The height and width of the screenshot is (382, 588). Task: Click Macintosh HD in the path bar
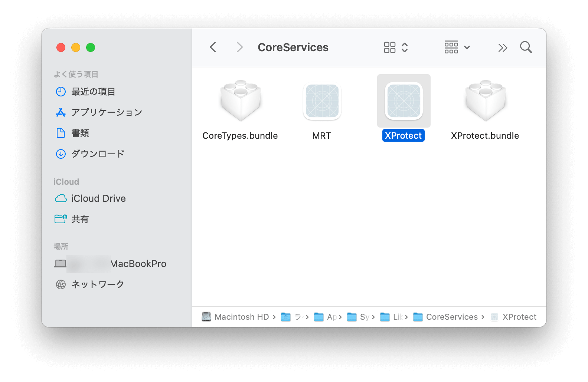[x=235, y=317]
